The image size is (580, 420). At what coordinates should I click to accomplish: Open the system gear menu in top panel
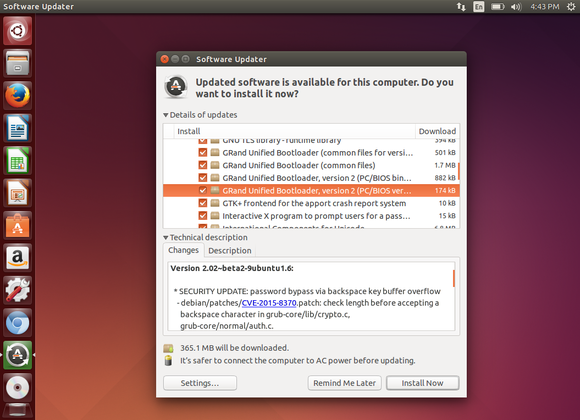571,7
